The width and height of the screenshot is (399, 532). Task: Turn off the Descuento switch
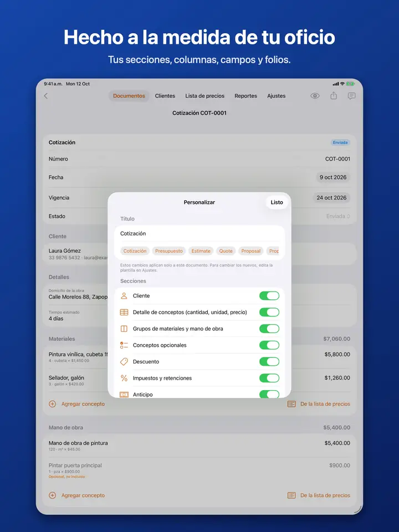click(269, 362)
